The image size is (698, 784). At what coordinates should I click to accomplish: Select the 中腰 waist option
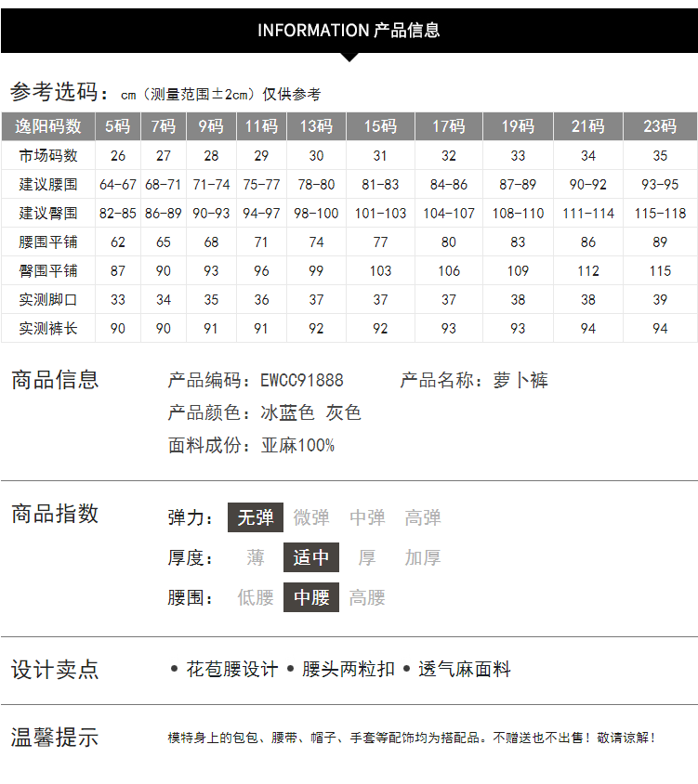click(311, 597)
